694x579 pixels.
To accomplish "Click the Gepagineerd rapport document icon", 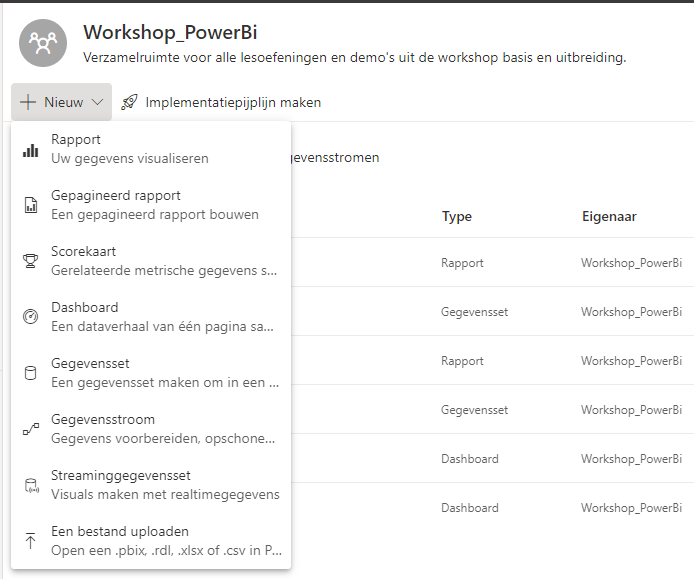I will (x=31, y=205).
